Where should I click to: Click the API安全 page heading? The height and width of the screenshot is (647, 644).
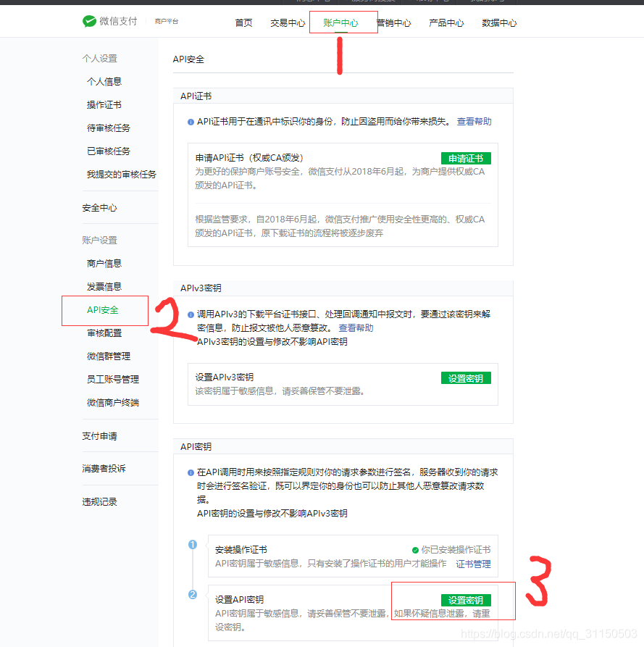point(188,59)
